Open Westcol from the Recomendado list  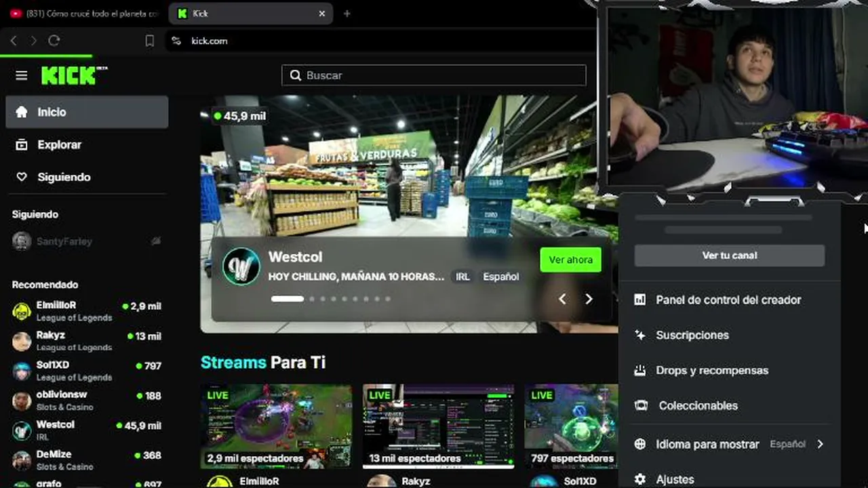point(87,430)
